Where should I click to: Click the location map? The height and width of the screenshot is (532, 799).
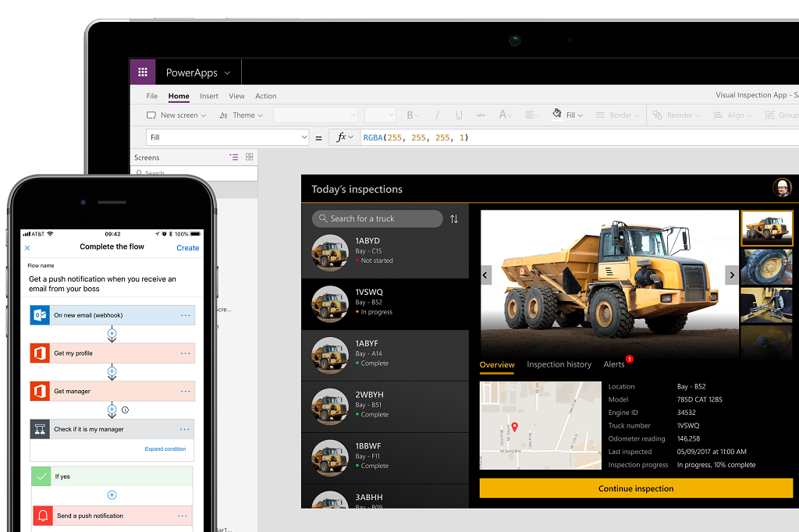[x=540, y=425]
